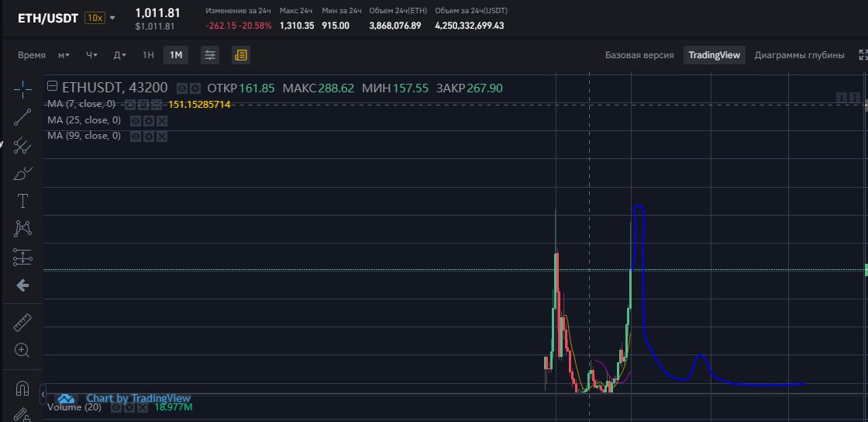Open the minutes interval dropdown
The image size is (868, 422).
(x=64, y=55)
